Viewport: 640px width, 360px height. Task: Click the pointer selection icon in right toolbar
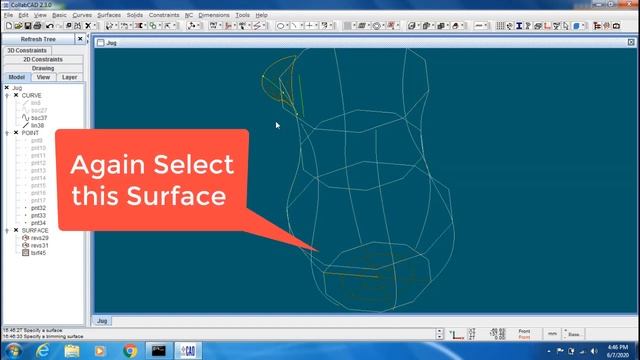tap(566, 26)
